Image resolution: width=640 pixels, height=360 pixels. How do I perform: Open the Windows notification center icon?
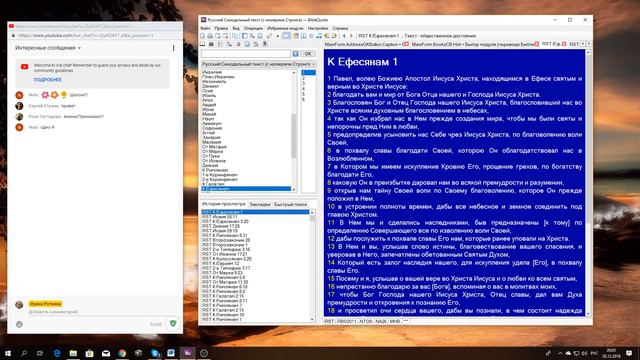[x=629, y=353]
